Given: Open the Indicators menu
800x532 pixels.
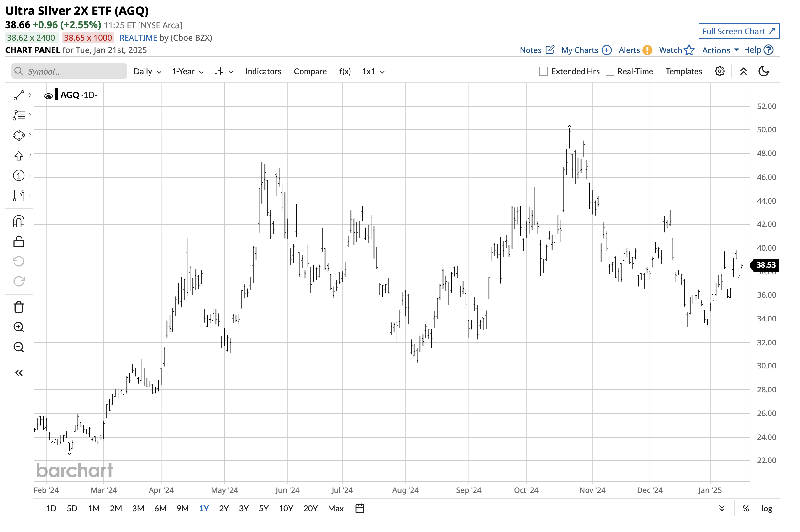Looking at the screenshot, I should (263, 71).
